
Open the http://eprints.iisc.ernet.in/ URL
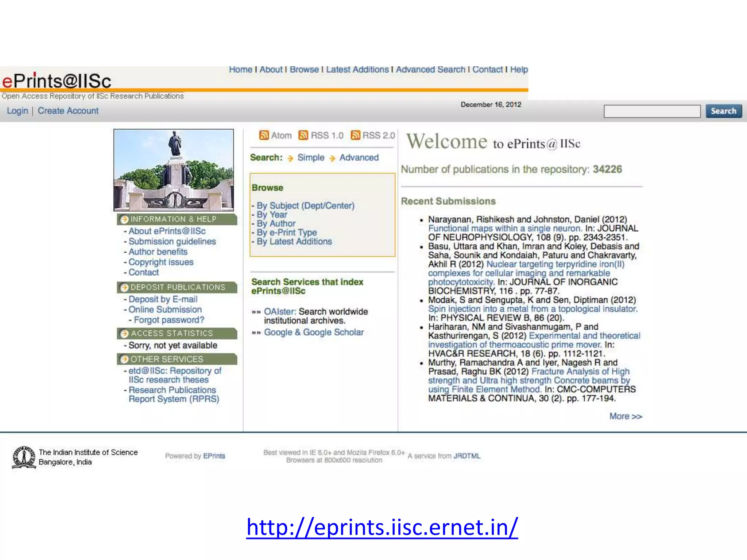click(x=382, y=527)
